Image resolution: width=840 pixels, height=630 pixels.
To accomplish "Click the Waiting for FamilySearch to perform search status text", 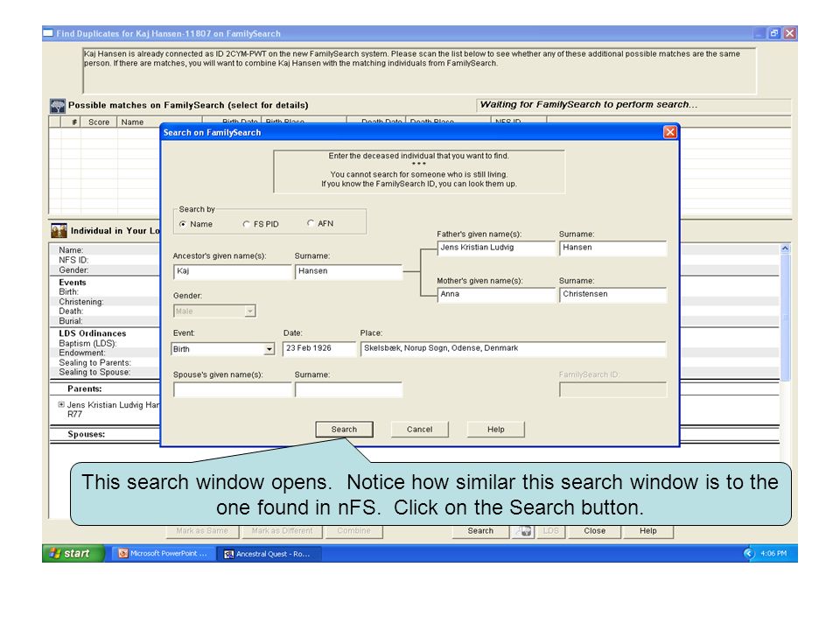I will coord(589,104).
